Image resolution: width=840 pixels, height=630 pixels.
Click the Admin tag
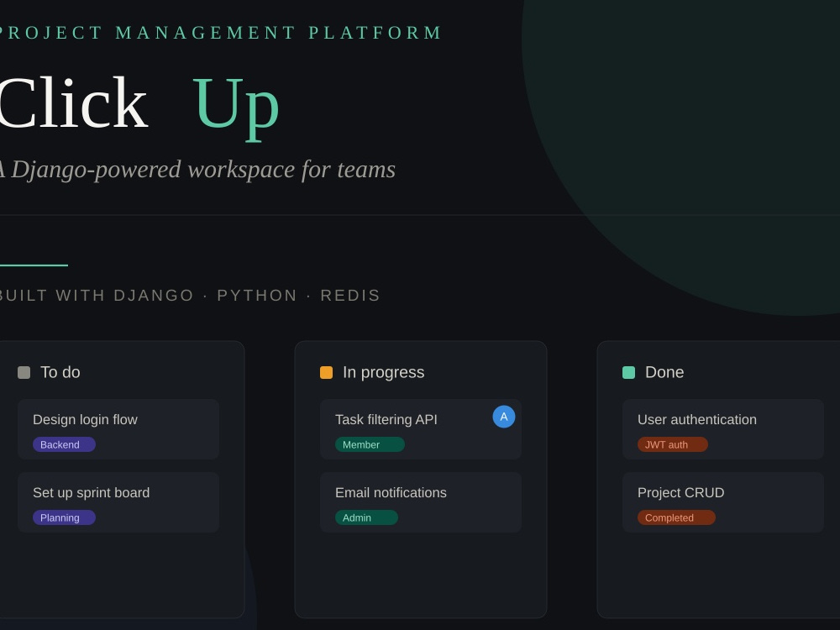(x=366, y=517)
